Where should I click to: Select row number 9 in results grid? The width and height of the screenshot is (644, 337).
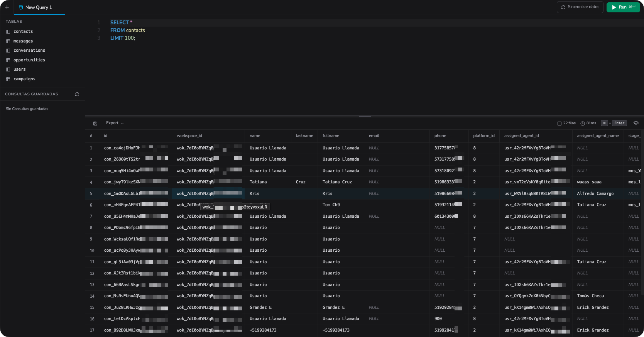[x=91, y=239]
